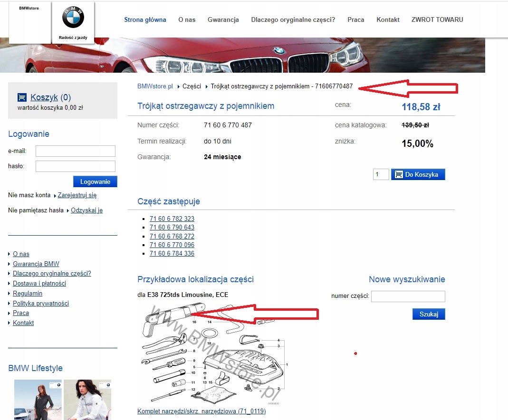Click the Części breadcrumb

pyautogui.click(x=192, y=86)
